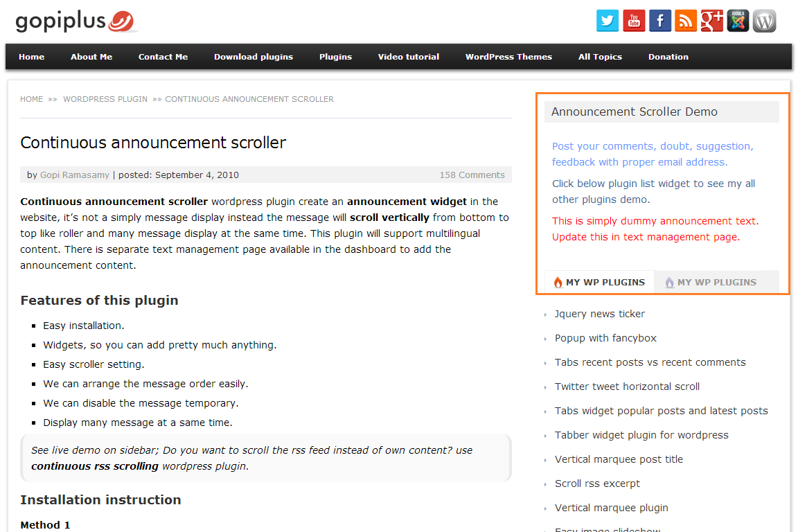This screenshot has width=798, height=532.
Task: Click HOME in the breadcrumb
Action: click(32, 99)
